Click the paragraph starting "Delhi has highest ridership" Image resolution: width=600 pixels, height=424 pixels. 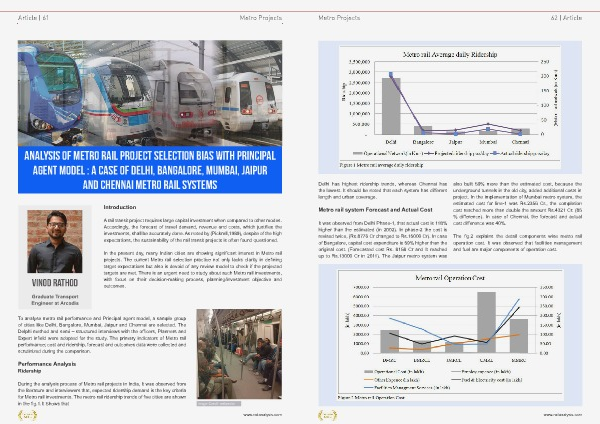point(383,191)
